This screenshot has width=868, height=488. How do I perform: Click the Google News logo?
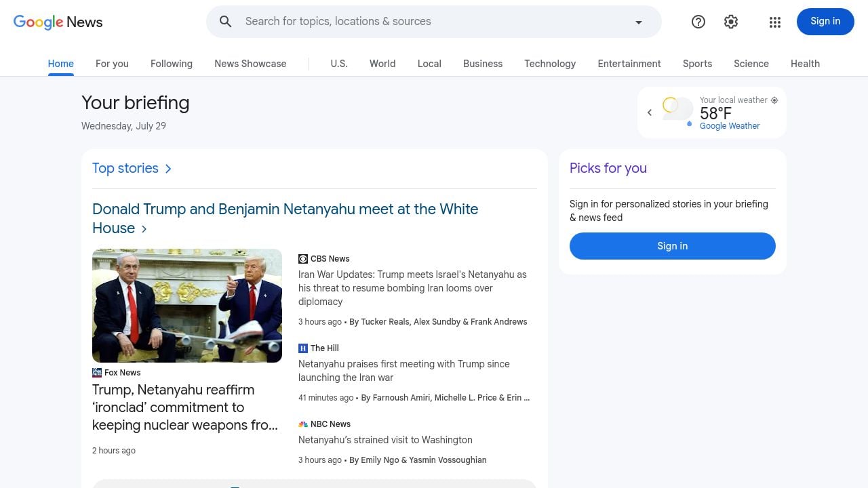(58, 22)
